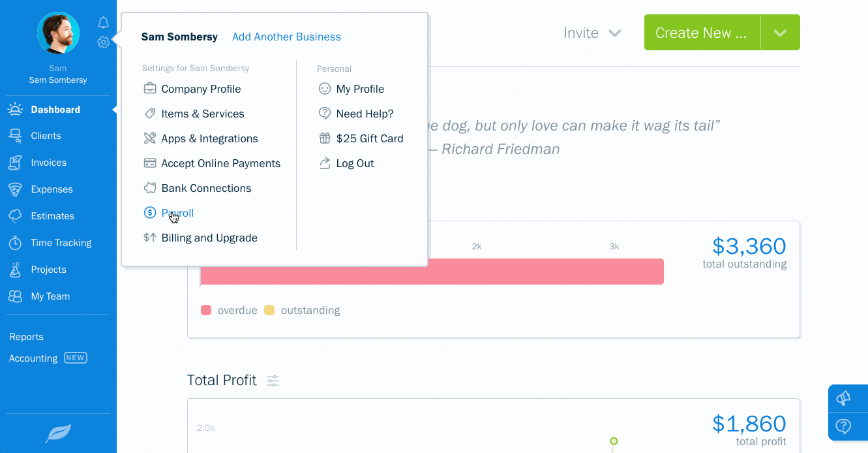868x453 pixels.
Task: Click the Total Profit filter settings icon
Action: coord(273,381)
